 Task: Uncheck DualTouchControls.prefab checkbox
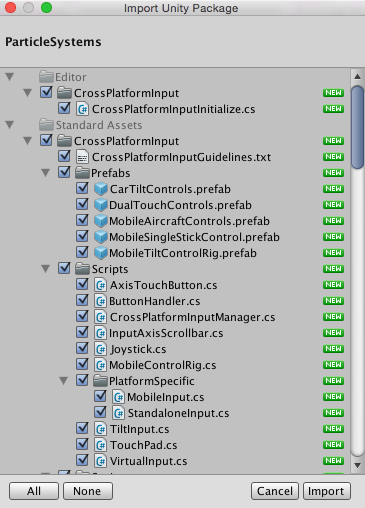tap(82, 204)
